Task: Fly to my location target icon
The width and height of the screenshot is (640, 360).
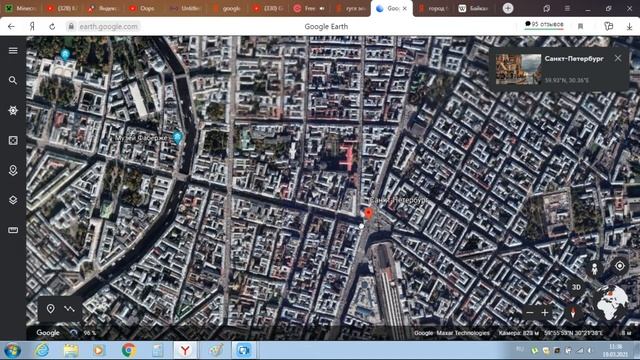Action: (x=620, y=266)
